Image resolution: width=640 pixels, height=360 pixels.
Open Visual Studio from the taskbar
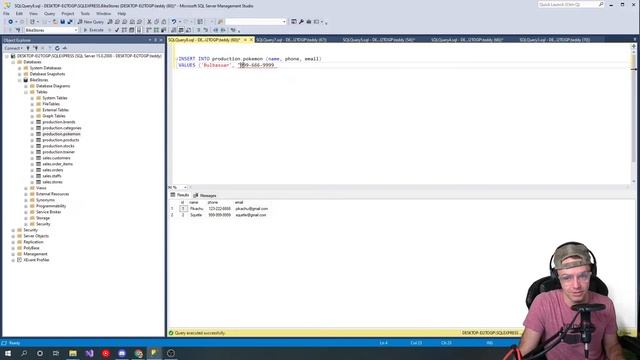point(89,353)
